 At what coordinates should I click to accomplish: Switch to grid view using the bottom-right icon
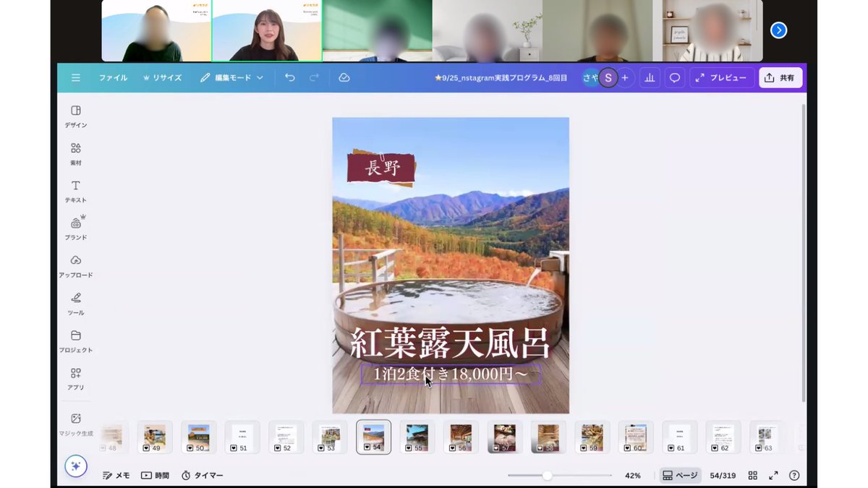click(x=752, y=475)
